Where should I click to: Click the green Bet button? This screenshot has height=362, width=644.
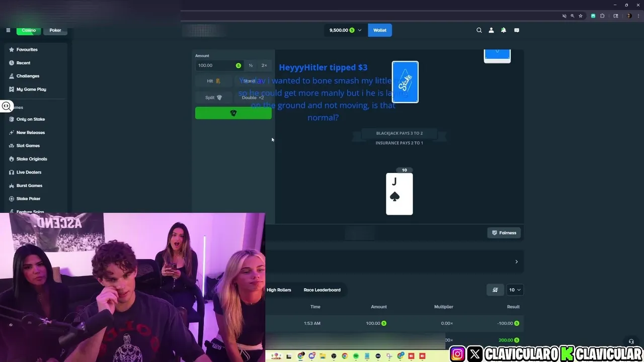233,113
